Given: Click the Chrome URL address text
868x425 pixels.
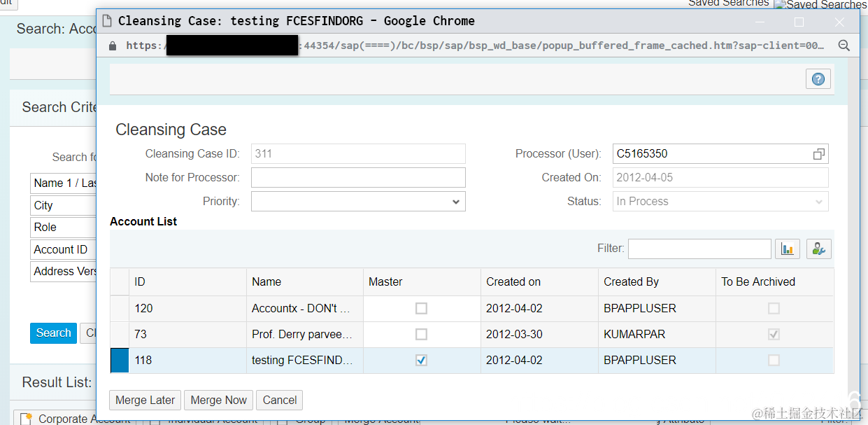Looking at the screenshot, I should point(476,46).
